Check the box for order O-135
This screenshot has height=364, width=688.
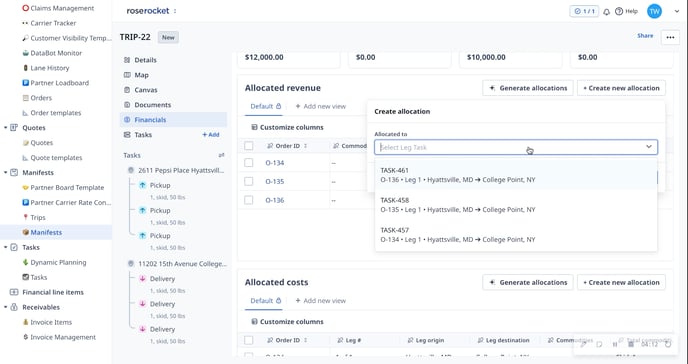tap(249, 181)
